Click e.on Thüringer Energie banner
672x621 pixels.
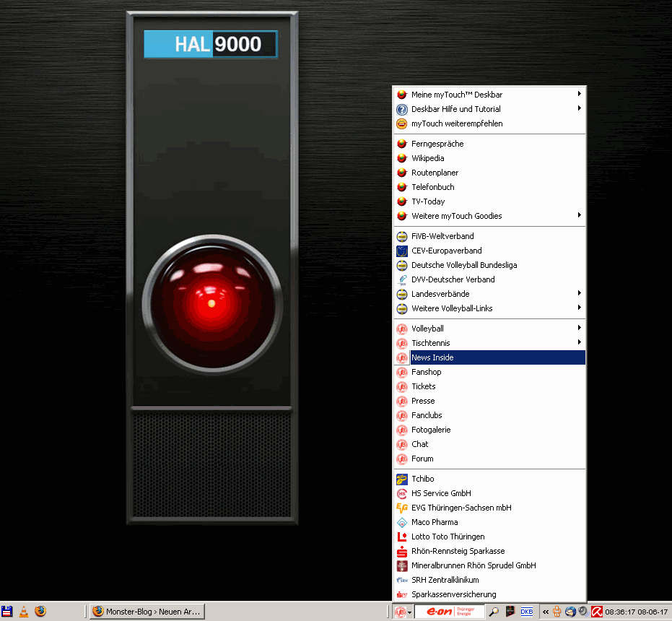click(449, 612)
